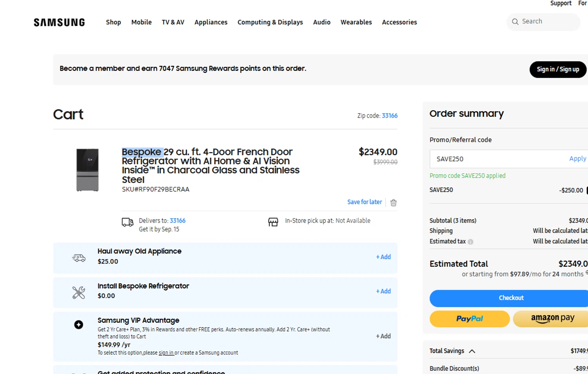This screenshot has height=374, width=588.
Task: Click the '$97.89/mo for 24 months' financing text
Action: [x=546, y=274]
